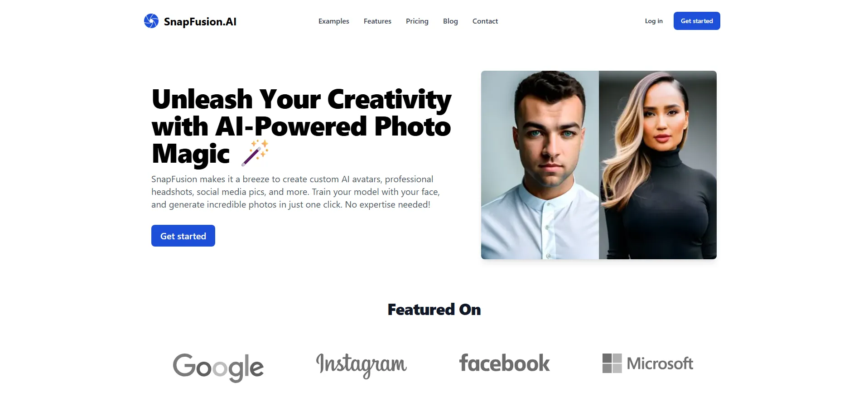
Task: Click Get started button in header
Action: click(697, 21)
